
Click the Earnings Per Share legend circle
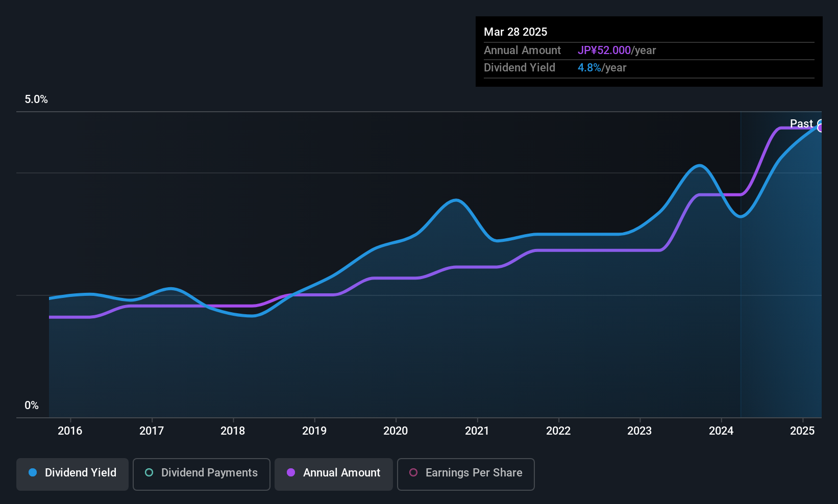(x=413, y=472)
